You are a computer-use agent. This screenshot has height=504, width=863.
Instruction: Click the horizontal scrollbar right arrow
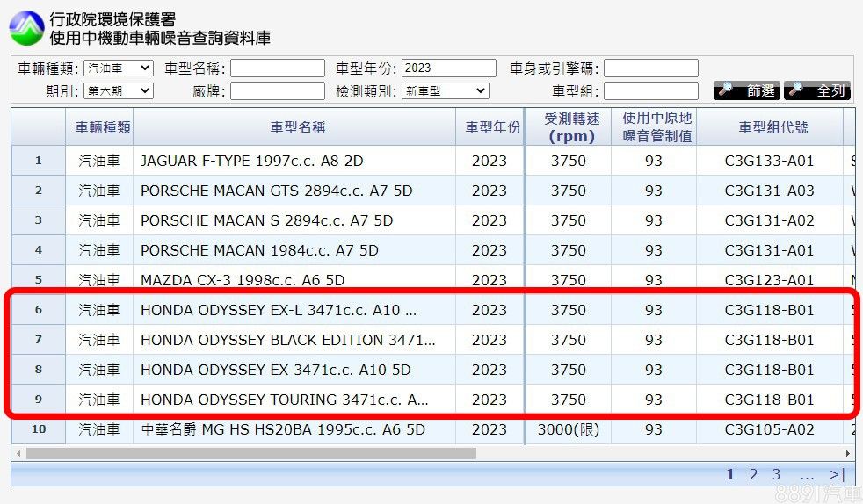[x=847, y=454]
